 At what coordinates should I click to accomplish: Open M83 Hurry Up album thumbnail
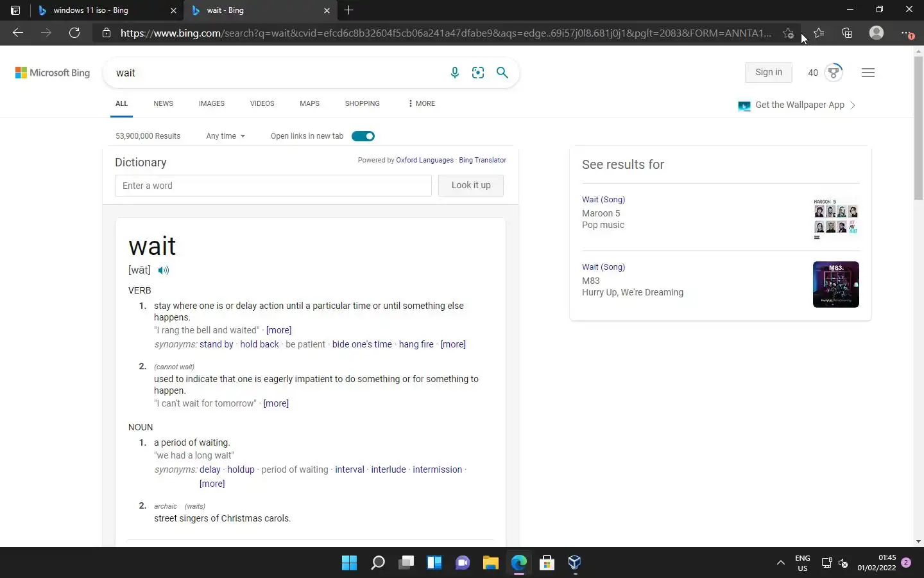click(836, 285)
